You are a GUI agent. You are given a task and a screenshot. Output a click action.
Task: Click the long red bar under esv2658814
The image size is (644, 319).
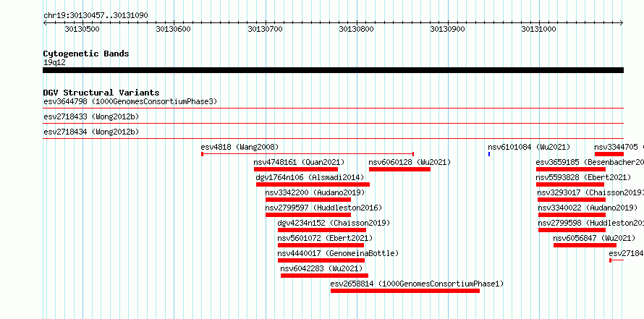click(405, 291)
